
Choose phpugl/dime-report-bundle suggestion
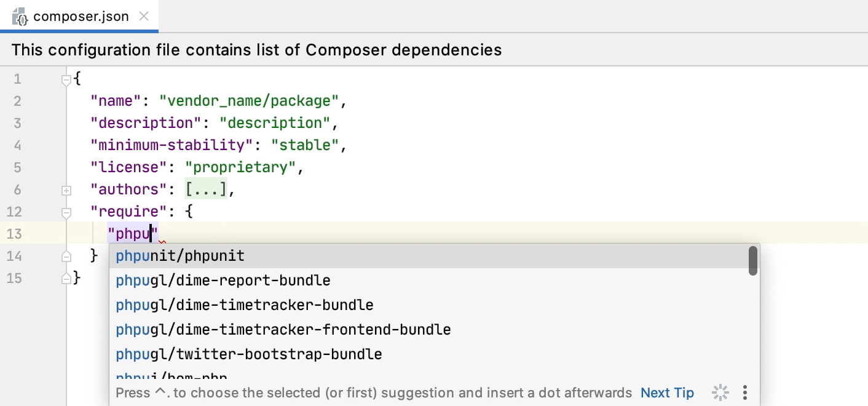[223, 280]
